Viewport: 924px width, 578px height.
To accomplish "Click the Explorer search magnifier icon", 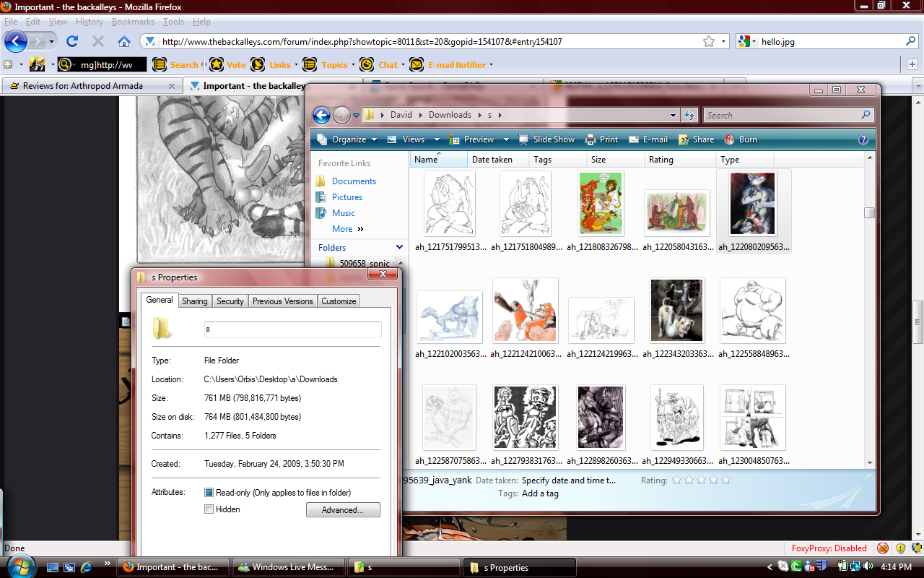I will [x=866, y=115].
